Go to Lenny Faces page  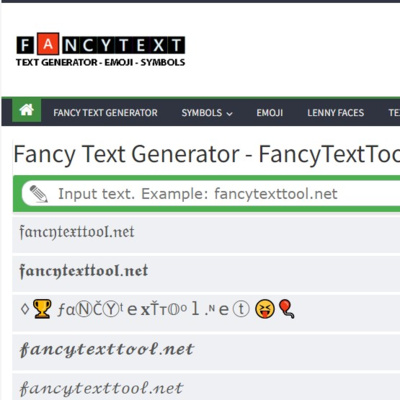pyautogui.click(x=335, y=113)
